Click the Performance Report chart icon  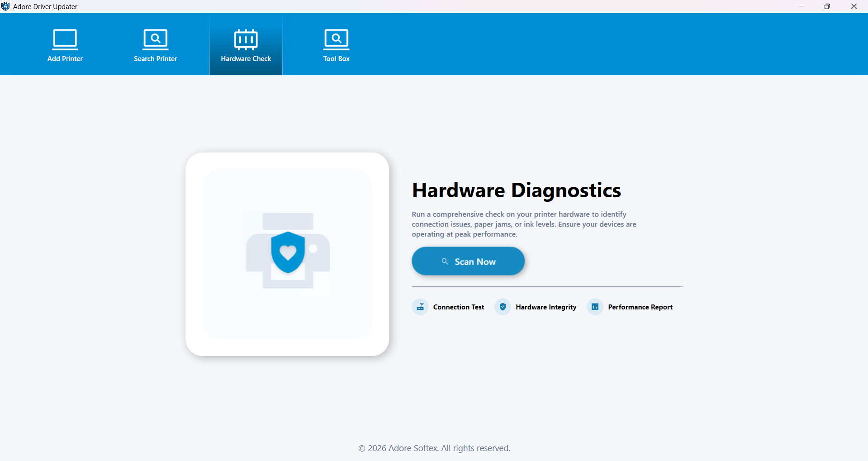(595, 307)
